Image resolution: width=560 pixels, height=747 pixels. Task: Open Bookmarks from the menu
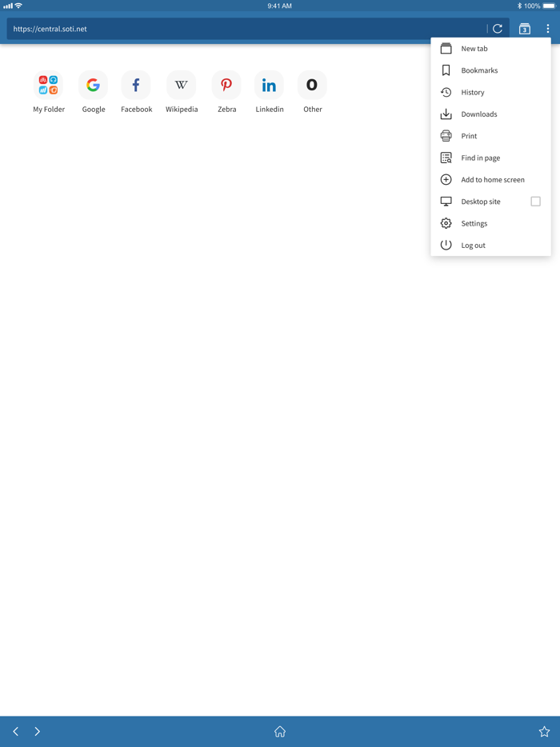coord(491,70)
